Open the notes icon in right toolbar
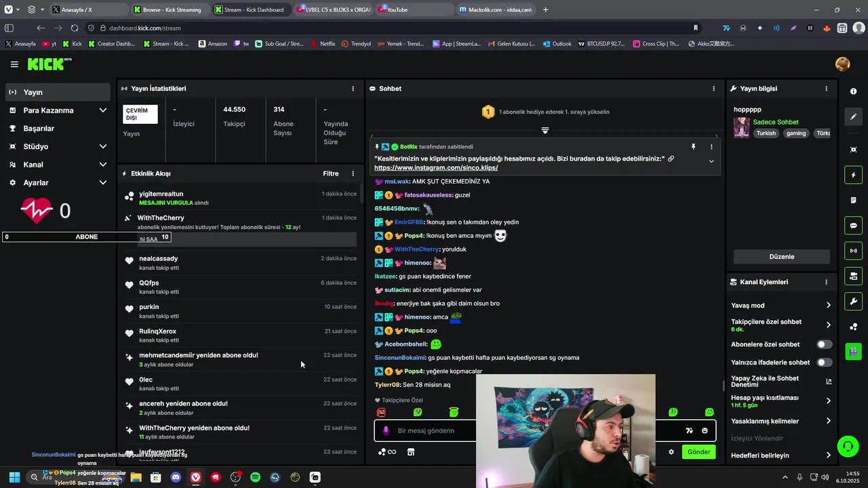The image size is (868, 488). [853, 201]
